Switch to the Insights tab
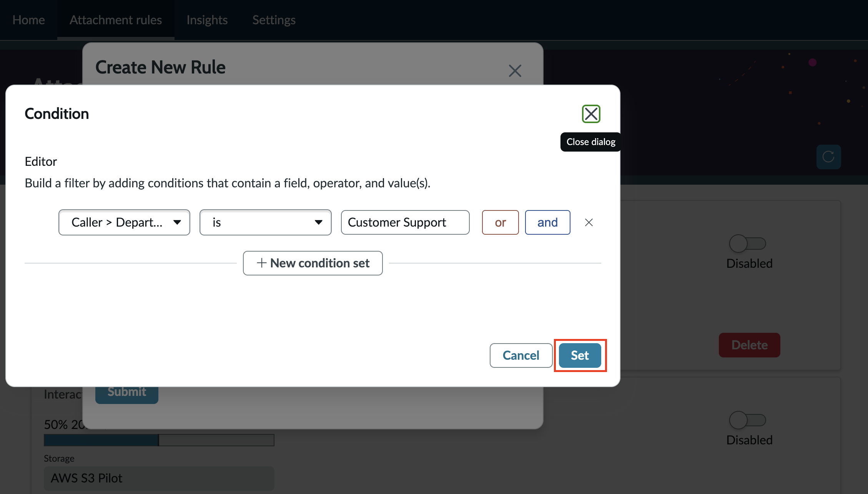The image size is (868, 494). 207,20
